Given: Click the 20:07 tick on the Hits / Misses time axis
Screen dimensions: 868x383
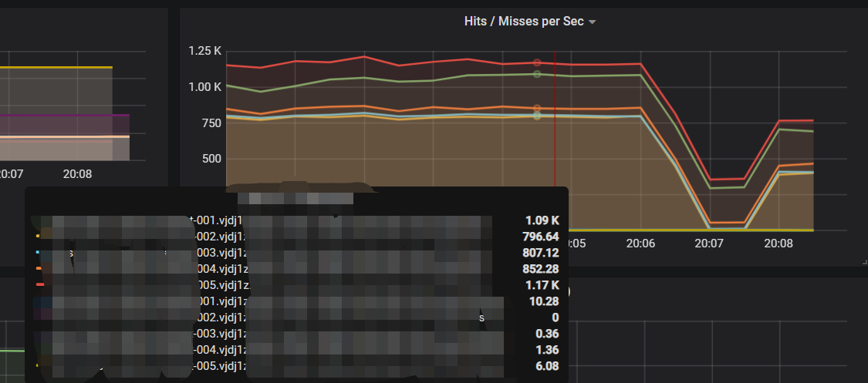Looking at the screenshot, I should tap(709, 244).
